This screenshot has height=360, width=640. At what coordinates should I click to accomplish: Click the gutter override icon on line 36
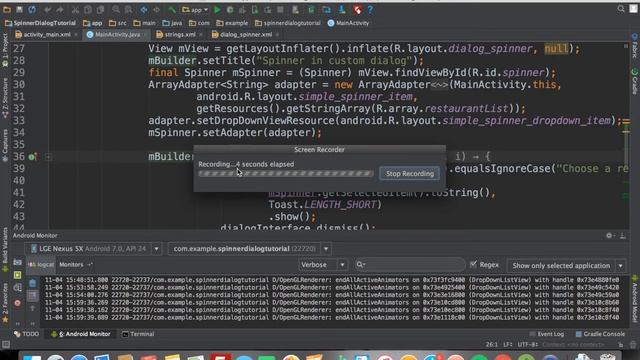coord(33,157)
